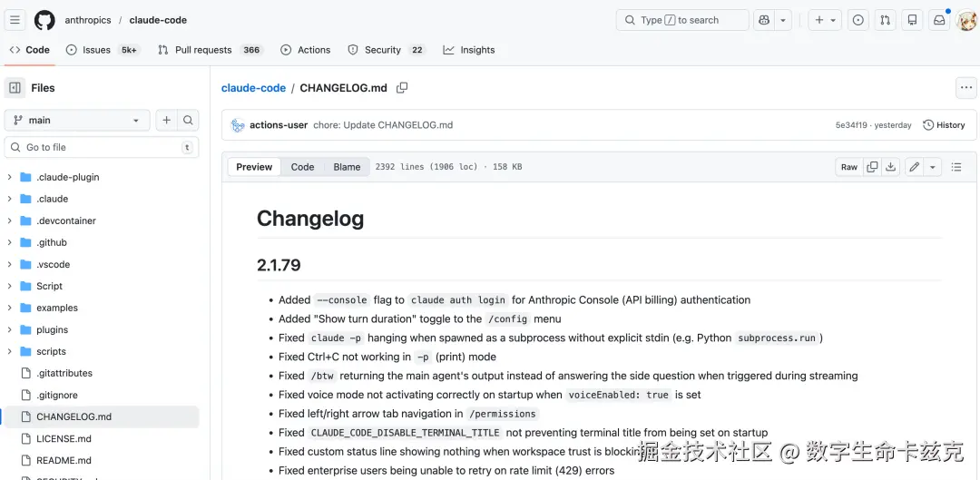Expand the Script folder
The height and width of the screenshot is (480, 980).
click(9, 286)
